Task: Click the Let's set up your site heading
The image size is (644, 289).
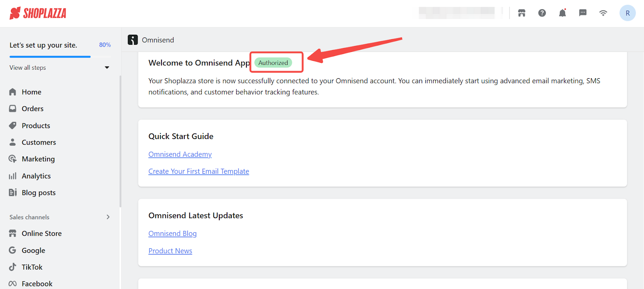Action: (x=43, y=45)
